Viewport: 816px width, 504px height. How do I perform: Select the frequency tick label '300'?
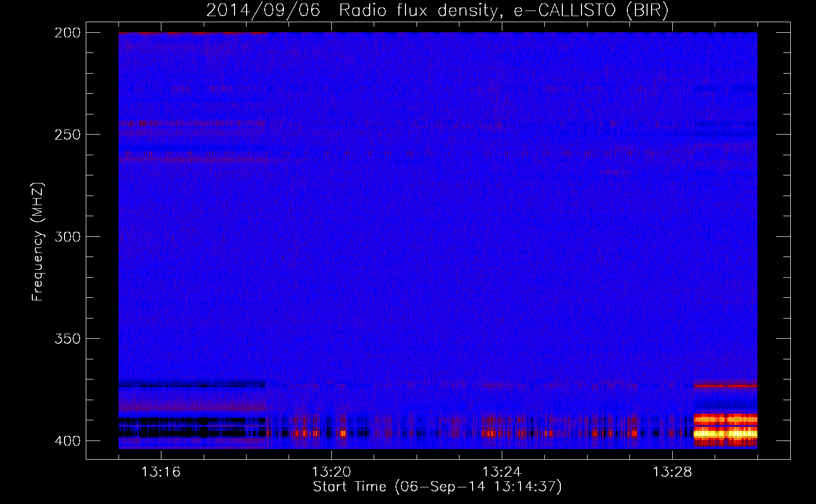point(68,236)
